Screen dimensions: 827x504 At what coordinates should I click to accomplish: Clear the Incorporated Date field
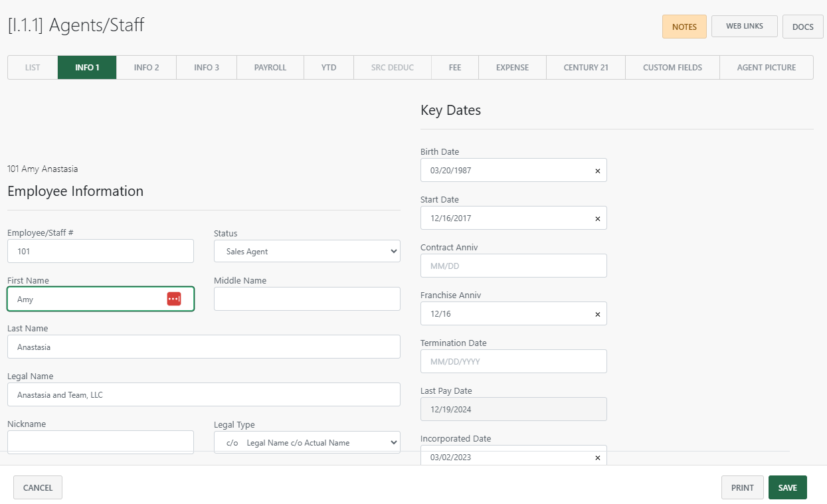pos(597,457)
